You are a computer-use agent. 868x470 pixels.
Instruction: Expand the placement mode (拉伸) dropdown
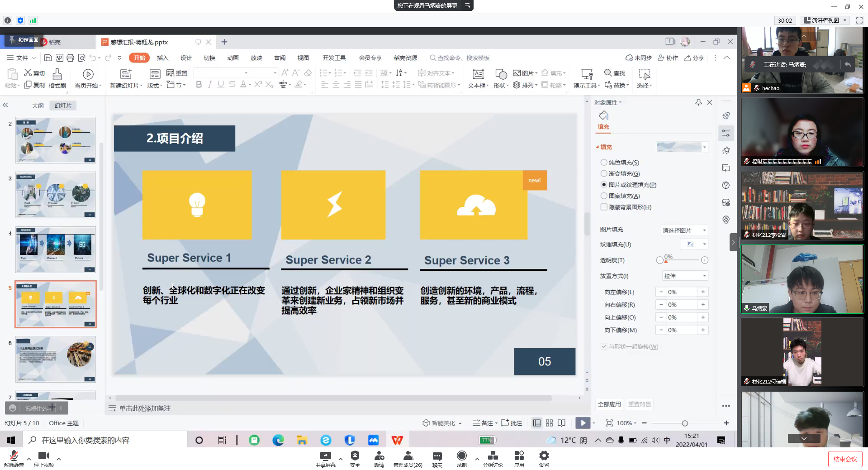tap(685, 276)
